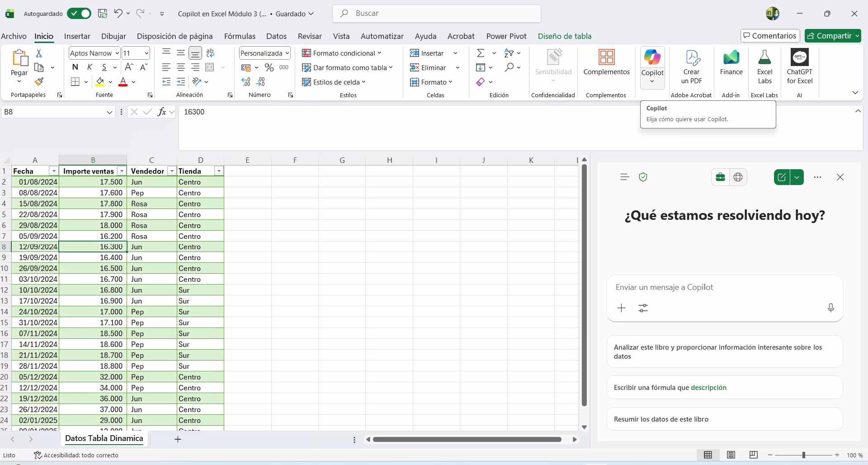This screenshot has width=868, height=465.
Task: Open the Personalizada number format dropdown
Action: pos(287,53)
